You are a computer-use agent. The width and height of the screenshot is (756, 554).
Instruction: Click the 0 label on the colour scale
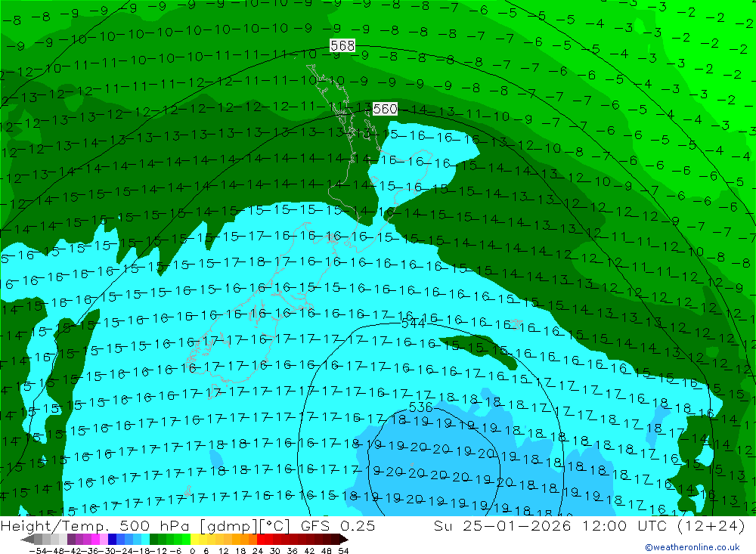[x=192, y=551]
